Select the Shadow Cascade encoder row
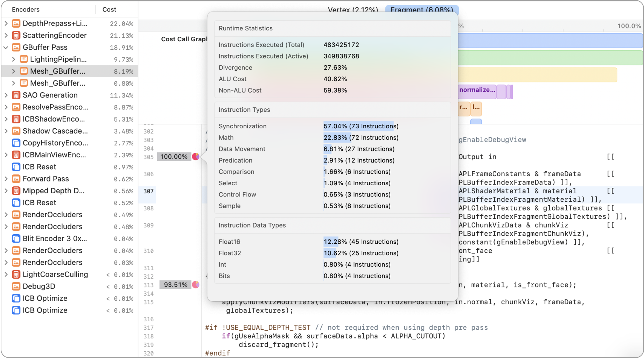The width and height of the screenshot is (644, 358). pyautogui.click(x=55, y=131)
